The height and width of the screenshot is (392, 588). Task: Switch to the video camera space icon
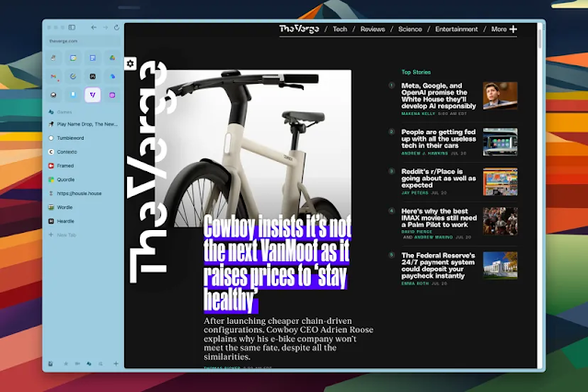pos(77,363)
